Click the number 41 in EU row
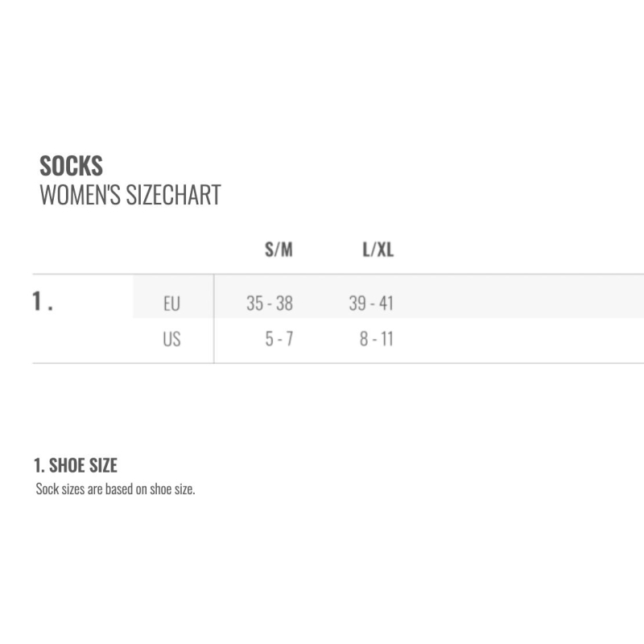The image size is (644, 644). 386,303
